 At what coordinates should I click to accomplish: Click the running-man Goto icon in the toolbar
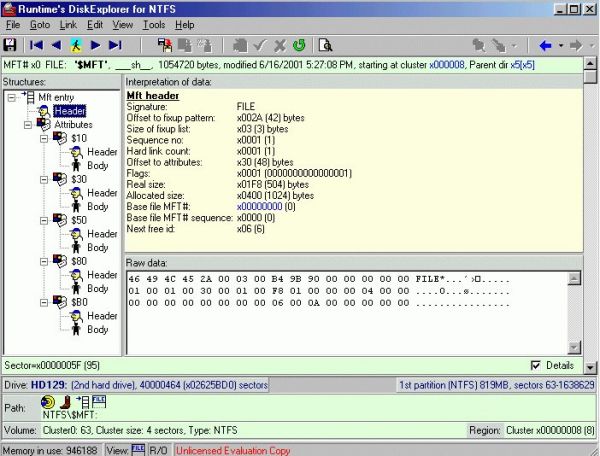(x=76, y=45)
